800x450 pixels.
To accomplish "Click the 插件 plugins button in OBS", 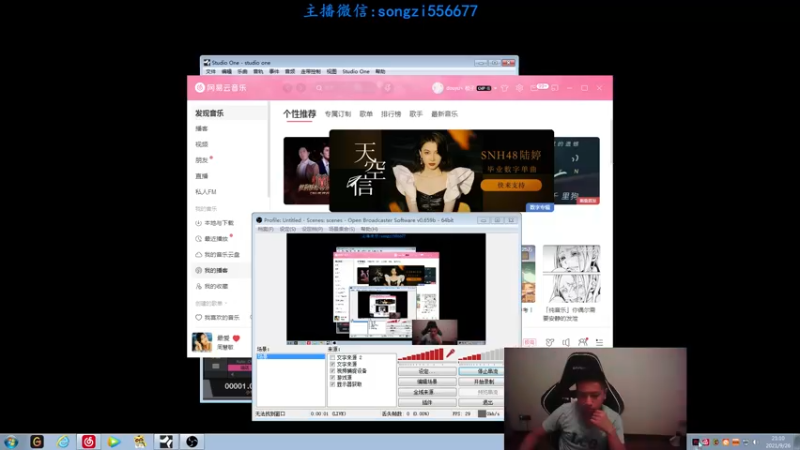I will click(427, 403).
